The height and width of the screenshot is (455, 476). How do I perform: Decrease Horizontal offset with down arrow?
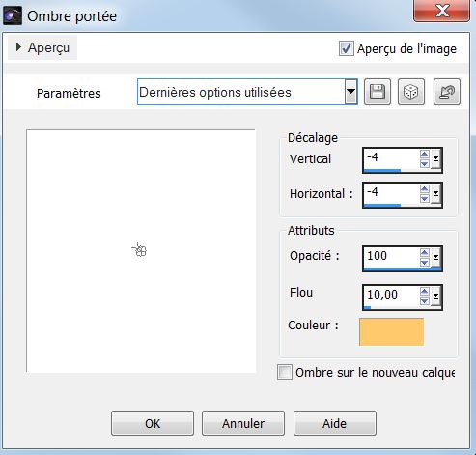click(x=425, y=199)
